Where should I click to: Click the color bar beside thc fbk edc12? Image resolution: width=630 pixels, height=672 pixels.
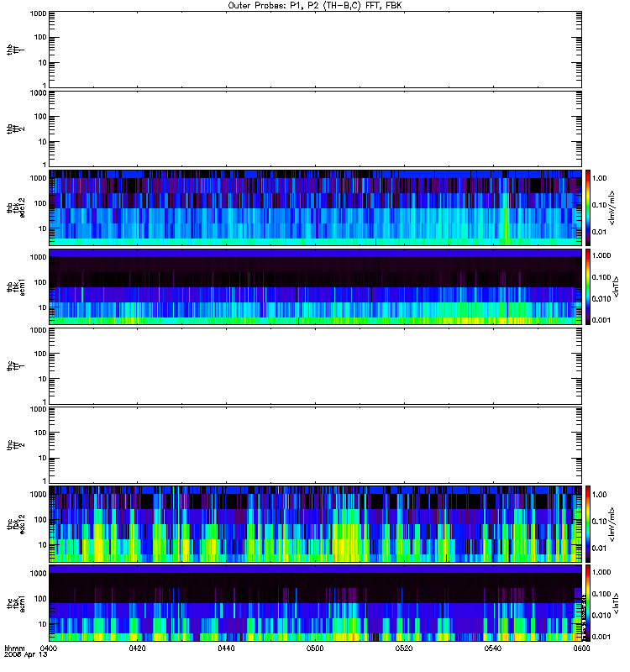(588, 524)
